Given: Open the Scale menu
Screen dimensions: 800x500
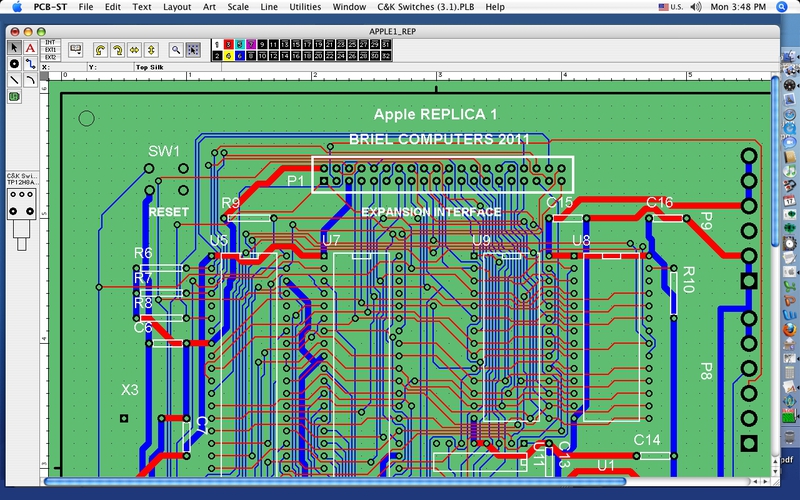Looking at the screenshot, I should click(x=238, y=7).
